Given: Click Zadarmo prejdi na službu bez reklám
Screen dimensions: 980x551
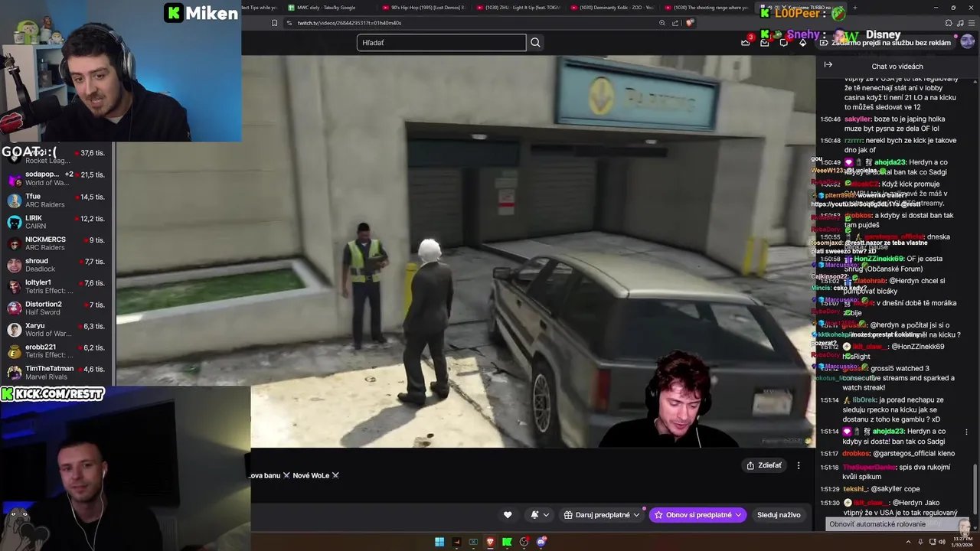Looking at the screenshot, I should tap(885, 43).
